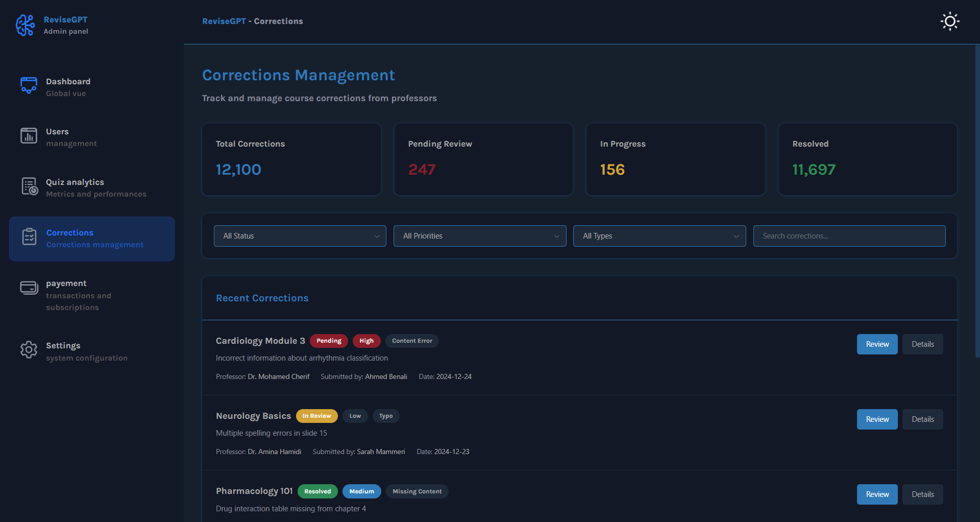Click the payement card icon
The height and width of the screenshot is (522, 980).
click(x=29, y=288)
